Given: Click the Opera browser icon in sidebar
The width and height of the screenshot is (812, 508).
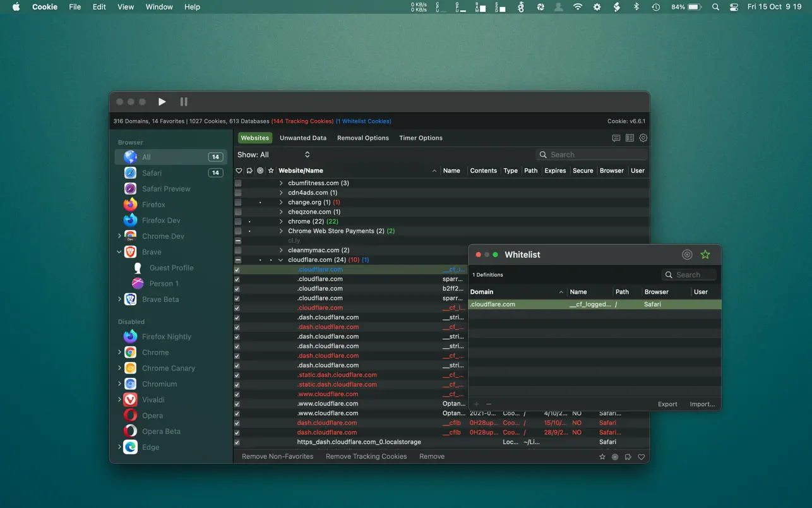Looking at the screenshot, I should 131,416.
